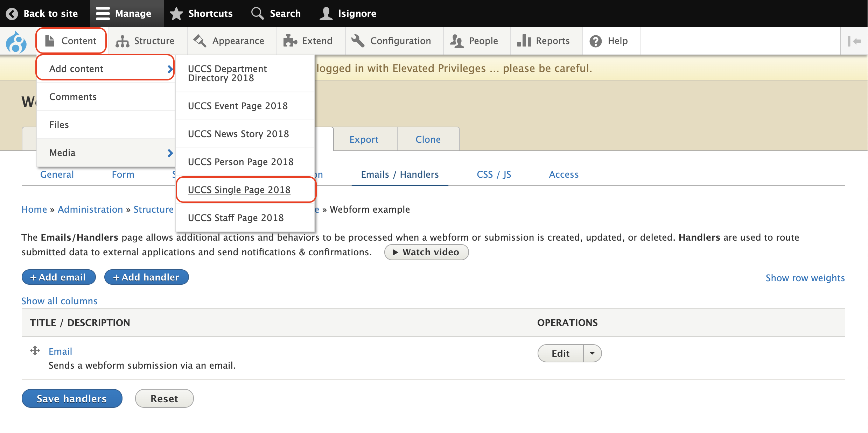This screenshot has height=433, width=868.
Task: Switch to the Form sub-tab
Action: tap(123, 175)
